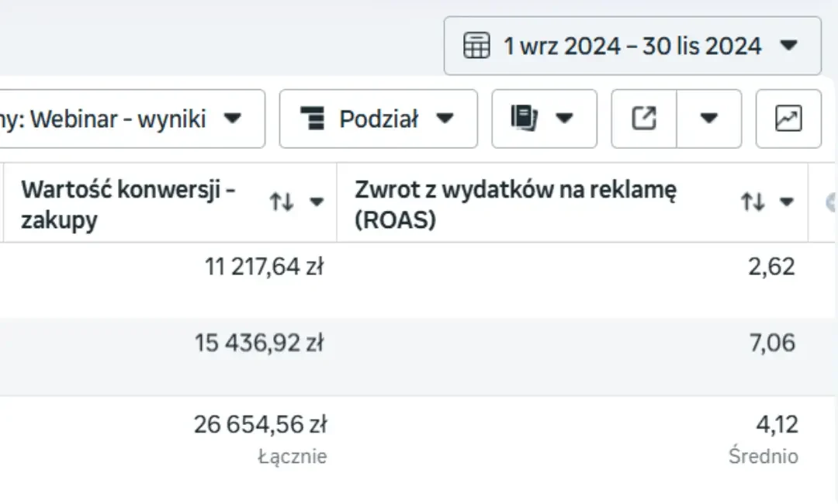
Task: Select the 7,06 ROAS cell
Action: pos(772,342)
